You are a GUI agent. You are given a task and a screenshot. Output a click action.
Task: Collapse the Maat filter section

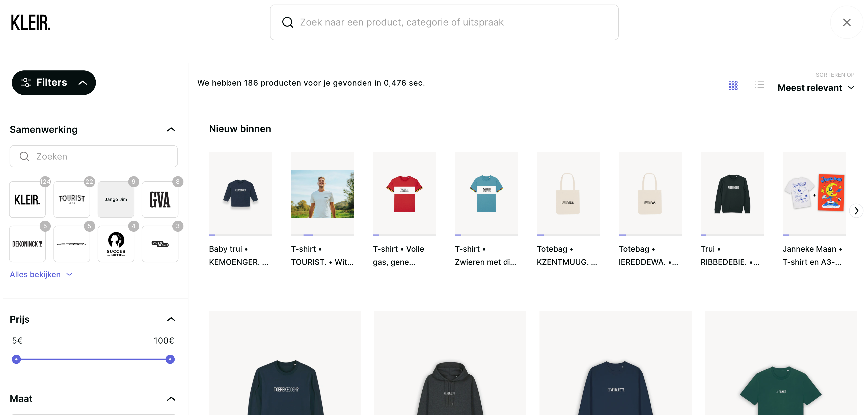click(x=171, y=399)
